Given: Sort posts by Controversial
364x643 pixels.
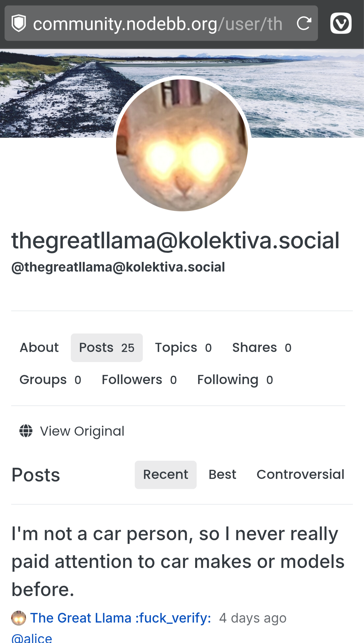Looking at the screenshot, I should click(301, 475).
